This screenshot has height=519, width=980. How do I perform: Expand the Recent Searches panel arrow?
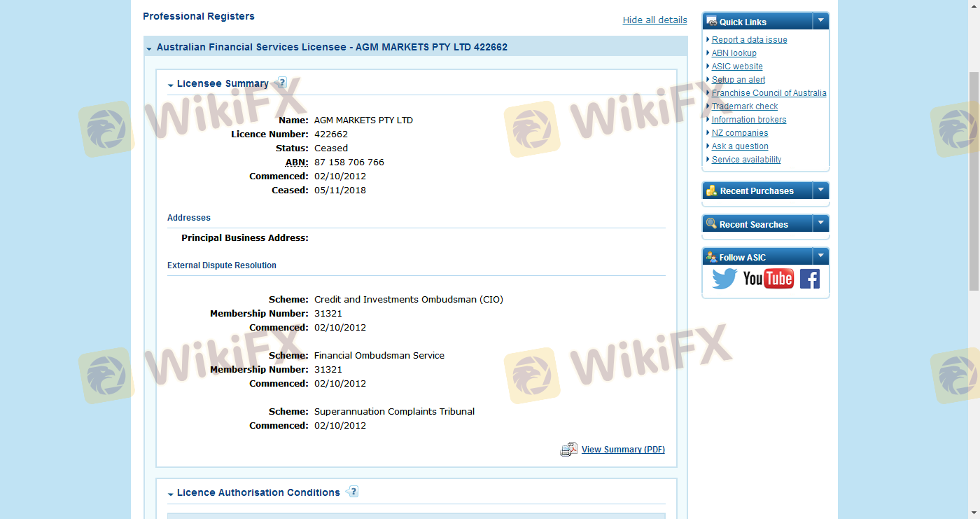pos(821,223)
